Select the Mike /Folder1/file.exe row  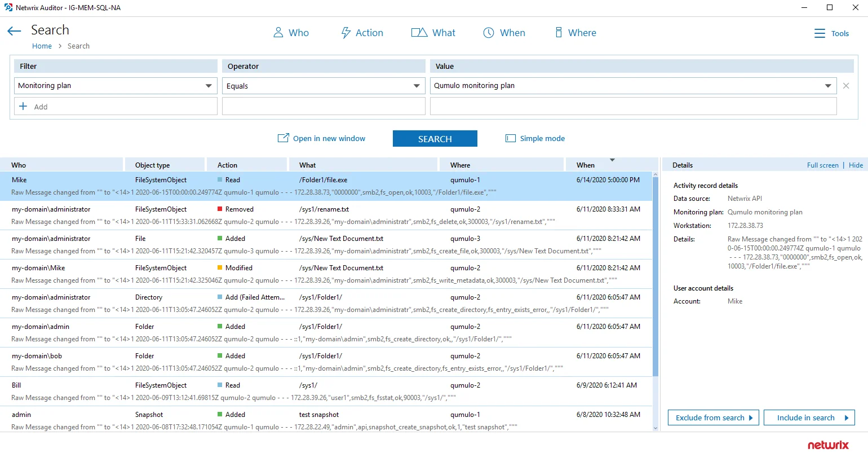(x=326, y=186)
